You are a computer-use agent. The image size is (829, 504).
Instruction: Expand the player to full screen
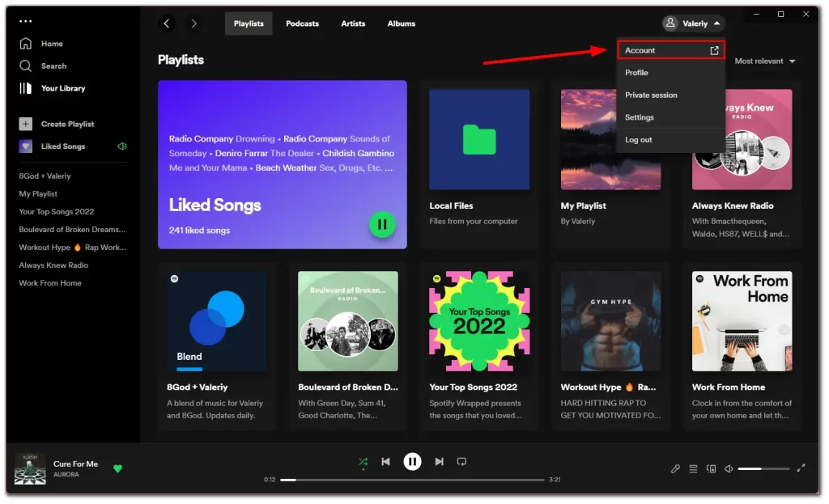pyautogui.click(x=801, y=468)
